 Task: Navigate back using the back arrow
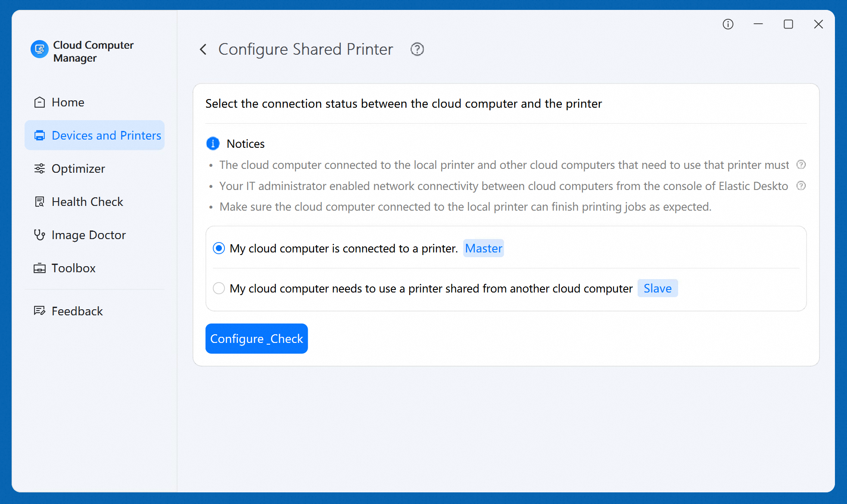[203, 49]
